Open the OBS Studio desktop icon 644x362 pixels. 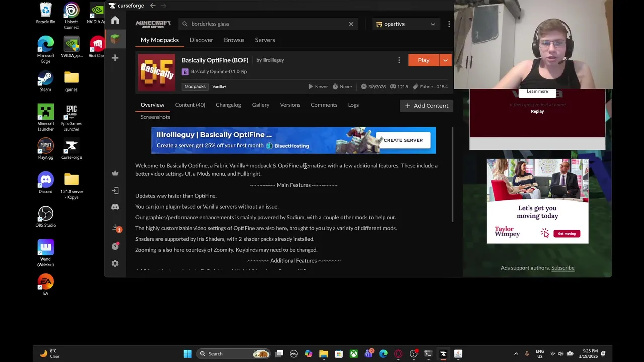(x=45, y=217)
